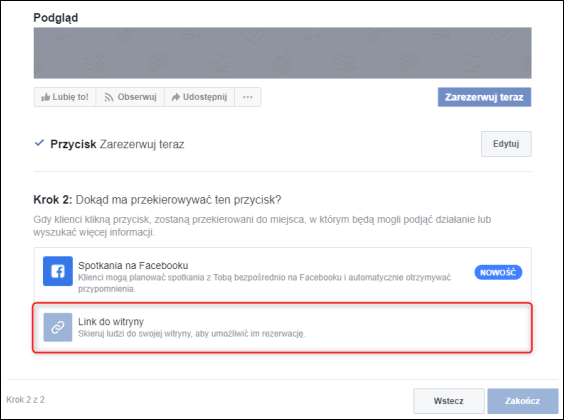Screen dimensions: 564x420
Task: Click the Facebook logo icon
Action: (x=58, y=271)
